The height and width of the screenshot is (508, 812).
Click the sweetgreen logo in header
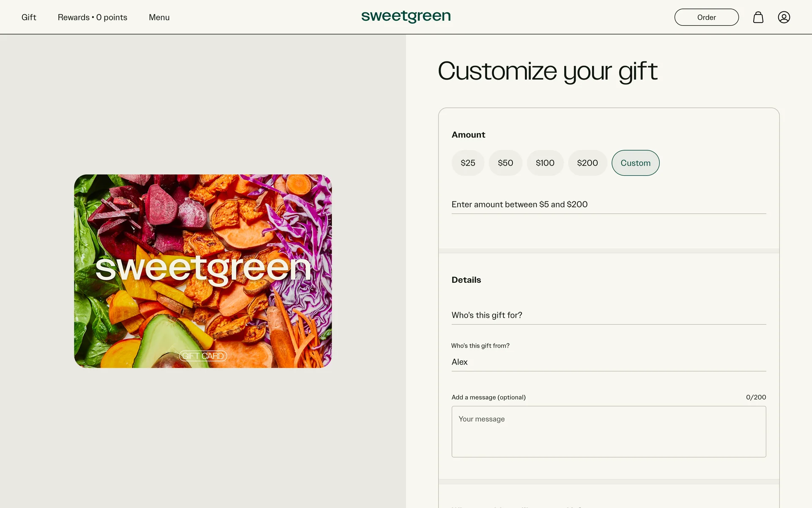tap(406, 17)
